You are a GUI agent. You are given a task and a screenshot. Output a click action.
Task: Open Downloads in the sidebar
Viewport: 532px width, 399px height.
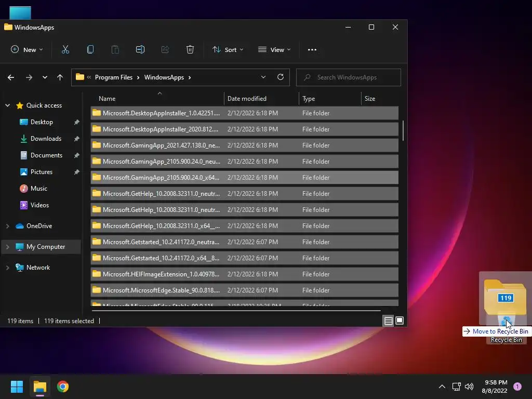[x=46, y=138]
